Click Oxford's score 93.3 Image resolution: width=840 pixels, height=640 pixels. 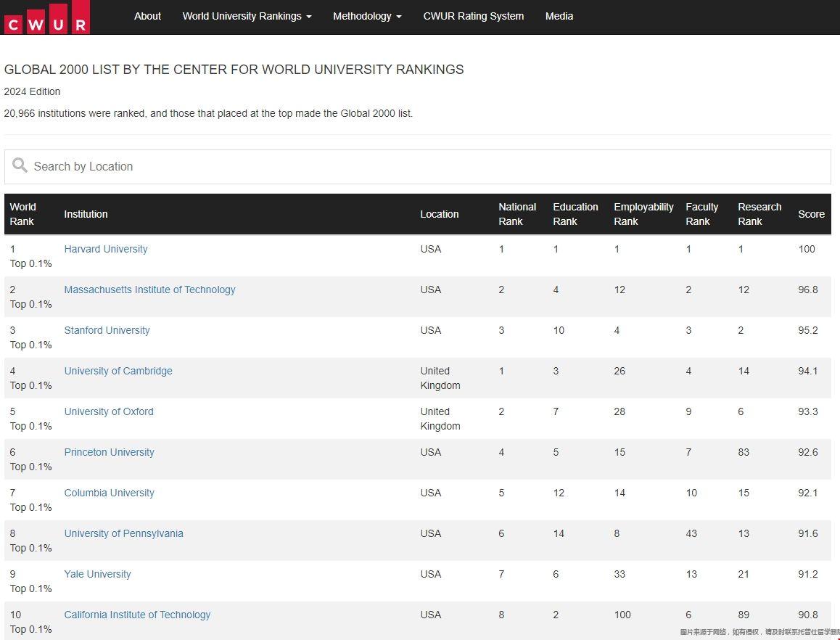pyautogui.click(x=808, y=411)
